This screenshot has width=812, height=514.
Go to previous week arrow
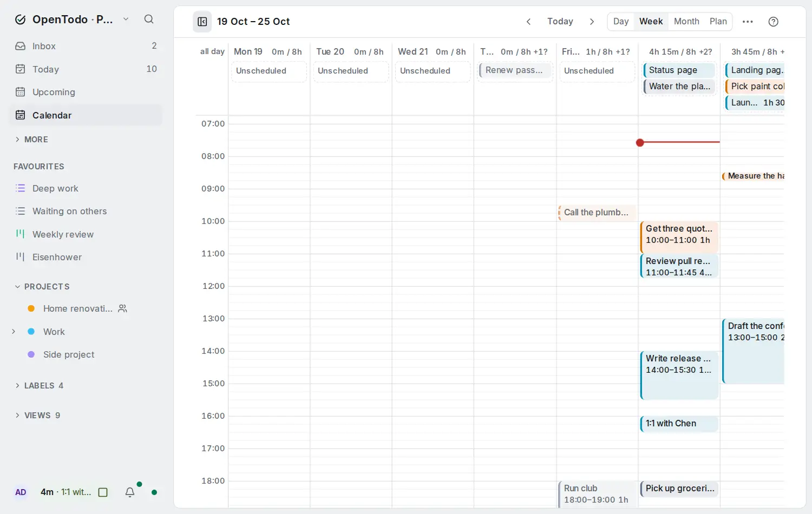[x=528, y=22]
